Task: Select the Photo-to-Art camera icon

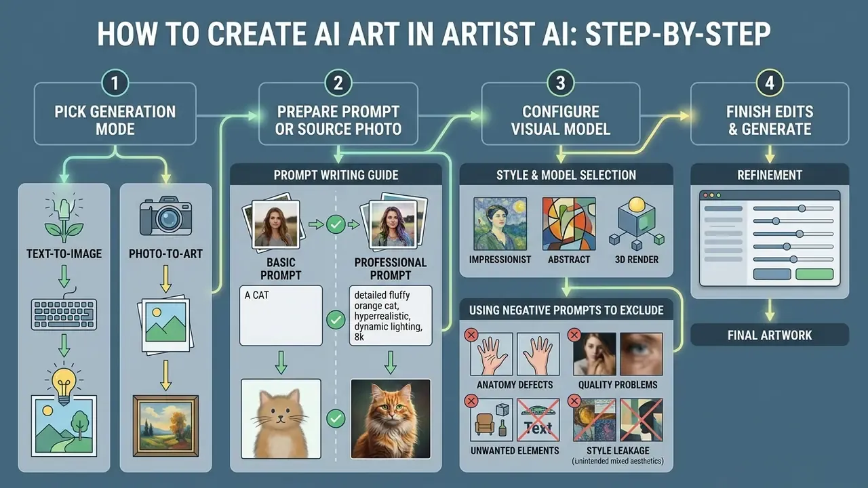Action: [165, 216]
